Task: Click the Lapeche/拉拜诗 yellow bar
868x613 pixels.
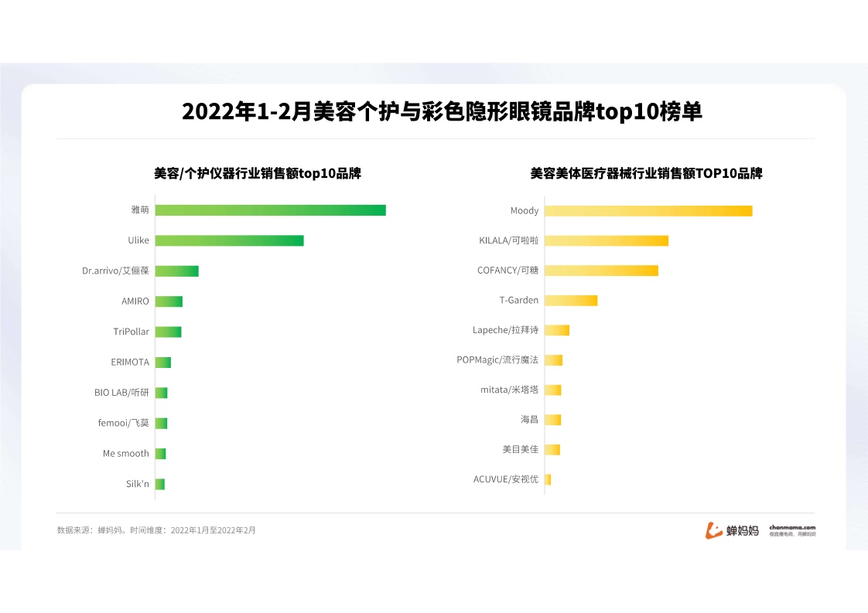Action: pos(557,330)
